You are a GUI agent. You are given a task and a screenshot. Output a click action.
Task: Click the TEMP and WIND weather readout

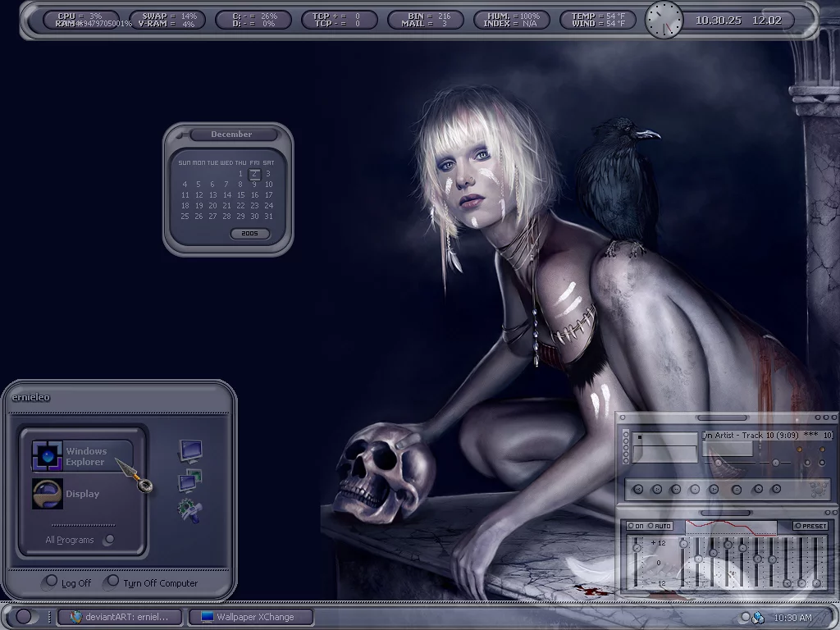coord(596,20)
